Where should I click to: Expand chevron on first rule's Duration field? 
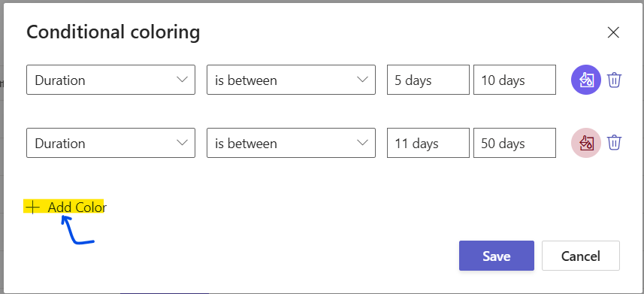pos(182,80)
